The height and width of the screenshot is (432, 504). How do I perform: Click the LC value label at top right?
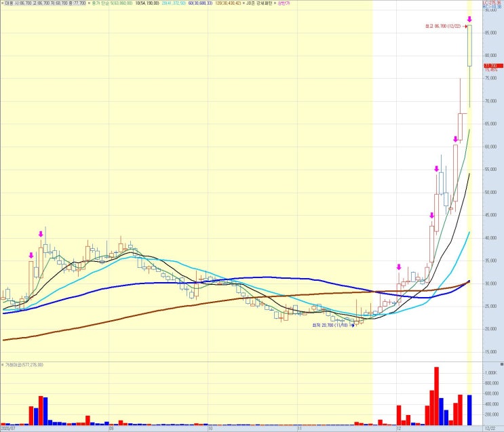(492, 2)
